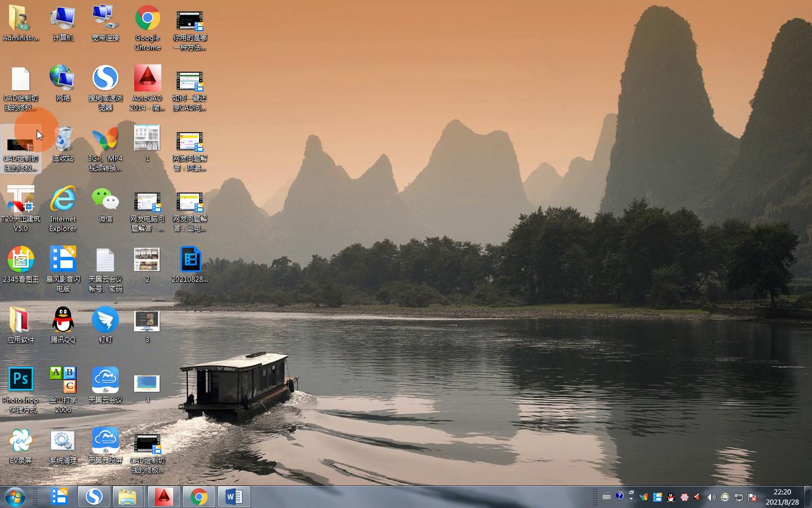812x508 pixels.
Task: Click the QQ penguin icon in system tray
Action: coord(670,497)
